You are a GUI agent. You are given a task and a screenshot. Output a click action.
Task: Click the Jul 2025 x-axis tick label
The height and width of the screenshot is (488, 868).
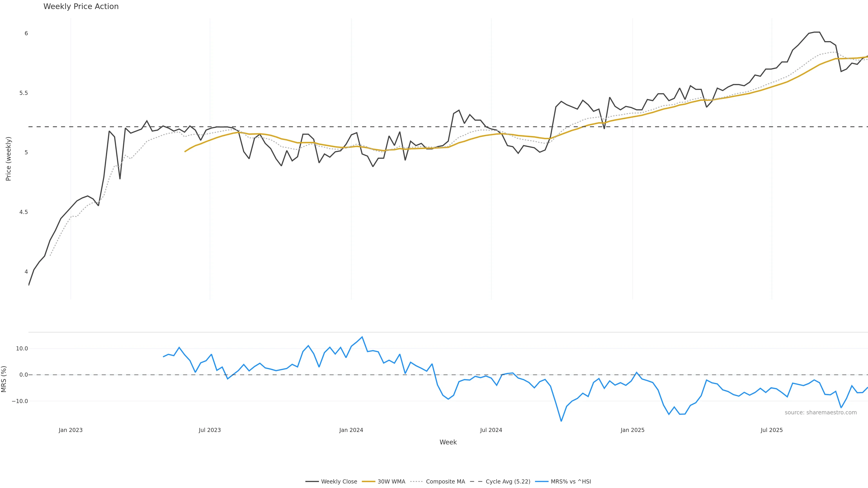(x=772, y=430)
